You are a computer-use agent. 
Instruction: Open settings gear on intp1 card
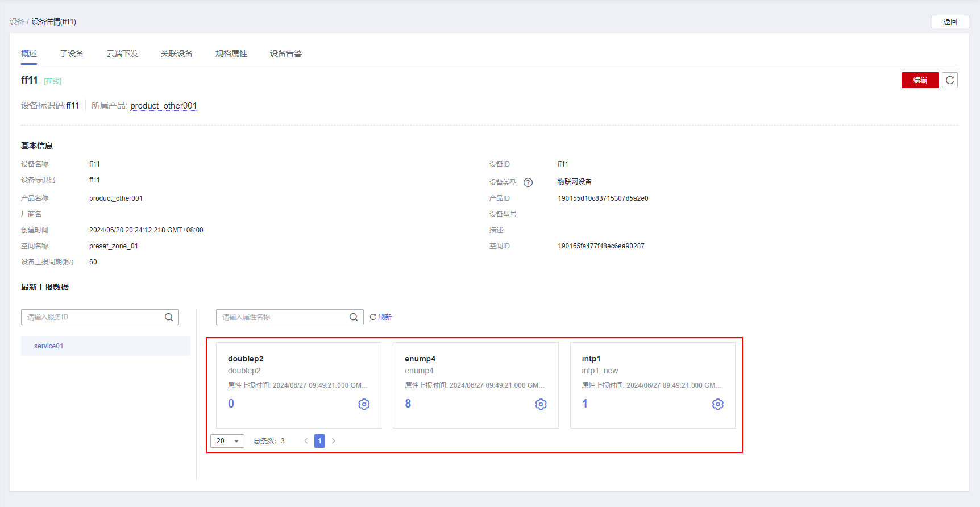click(x=717, y=404)
